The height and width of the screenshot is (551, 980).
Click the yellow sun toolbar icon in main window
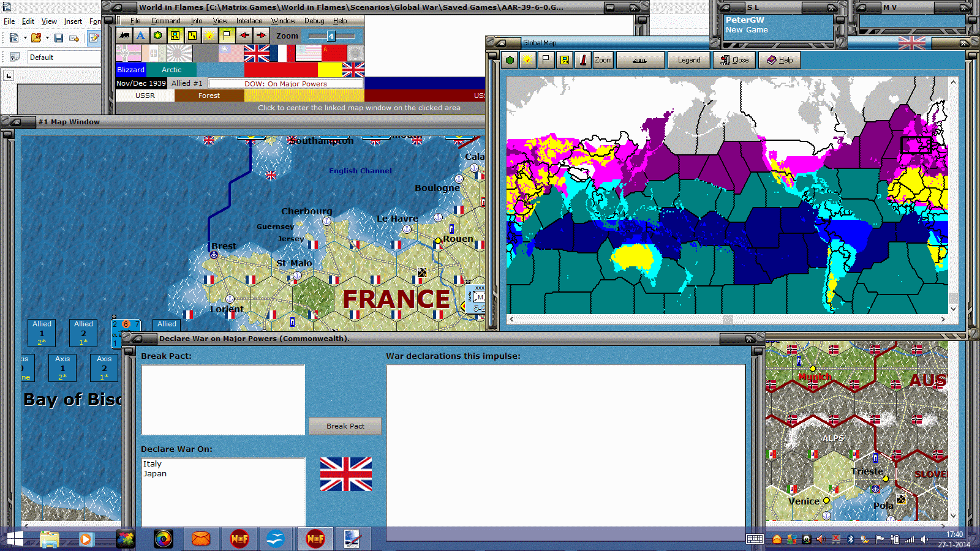[209, 36]
